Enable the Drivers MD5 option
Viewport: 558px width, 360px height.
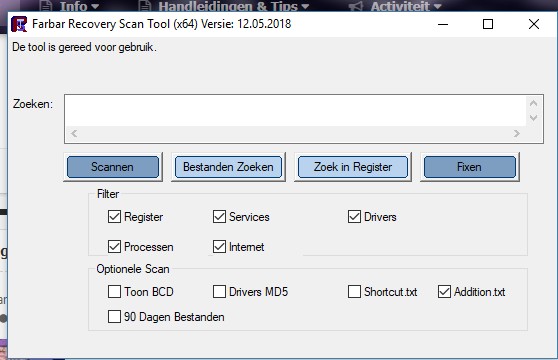pyautogui.click(x=219, y=291)
